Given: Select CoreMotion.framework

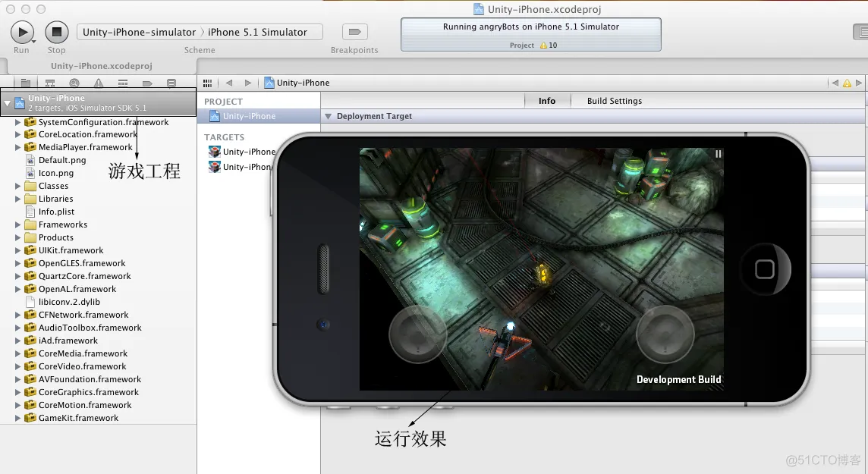Looking at the screenshot, I should (85, 405).
